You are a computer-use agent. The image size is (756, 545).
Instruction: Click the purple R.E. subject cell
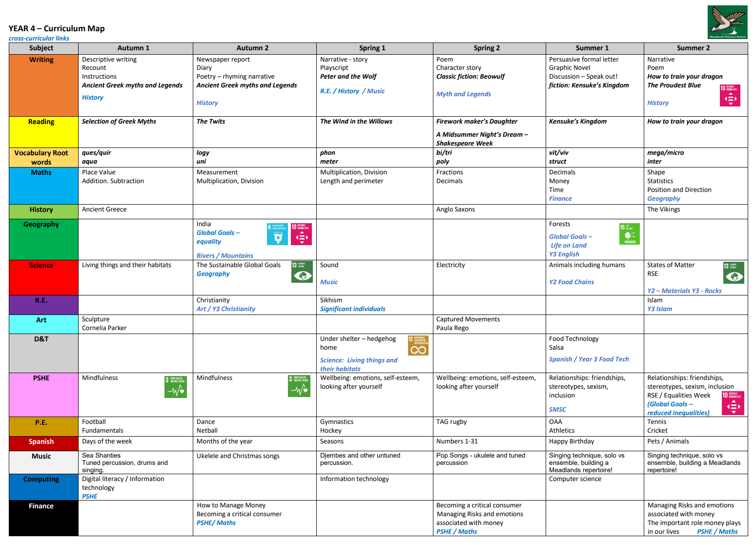click(x=41, y=304)
